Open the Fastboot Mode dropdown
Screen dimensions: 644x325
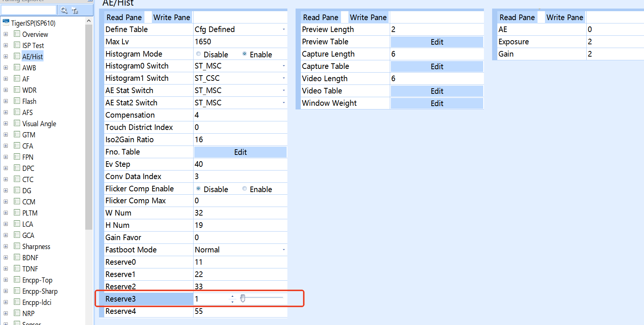click(x=284, y=250)
